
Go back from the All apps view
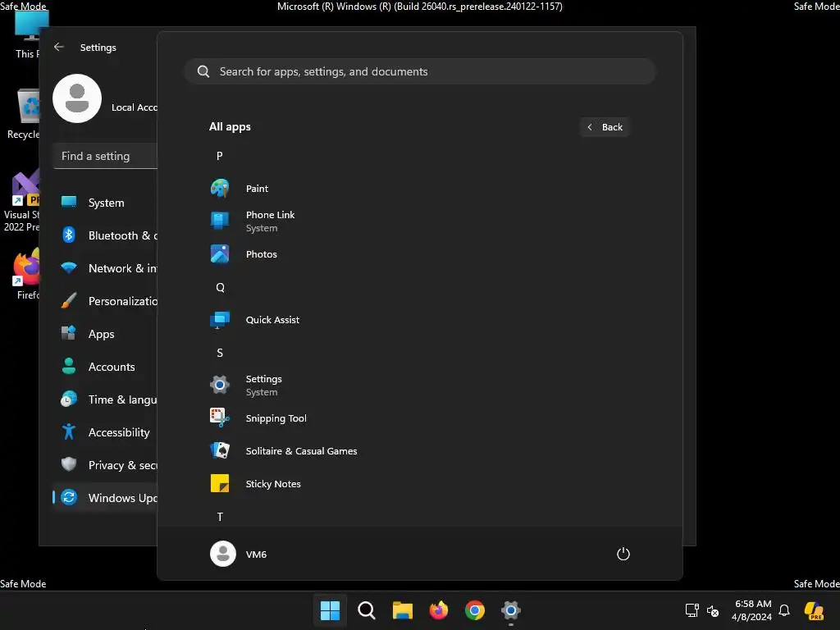tap(605, 127)
